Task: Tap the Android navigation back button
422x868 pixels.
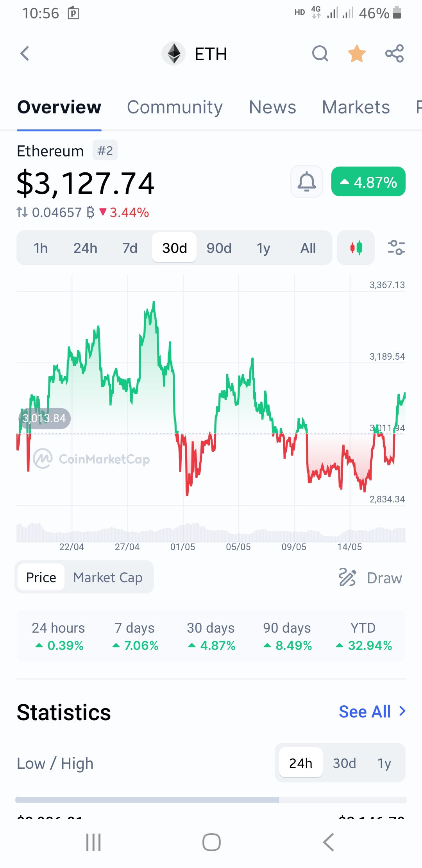Action: point(329,842)
